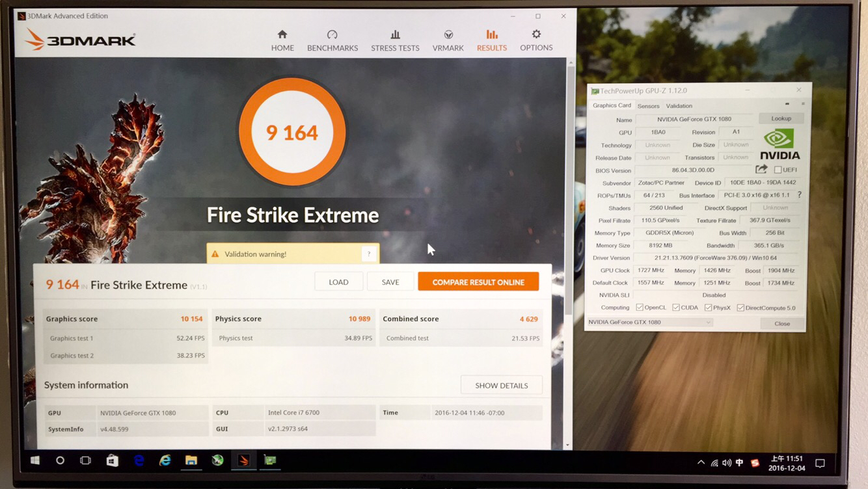Open the GPU-Z hamburger menu icon
The image size is (868, 489).
pyautogui.click(x=802, y=104)
